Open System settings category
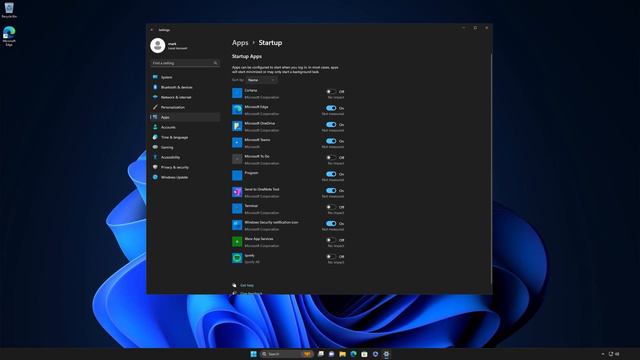 pos(185,77)
